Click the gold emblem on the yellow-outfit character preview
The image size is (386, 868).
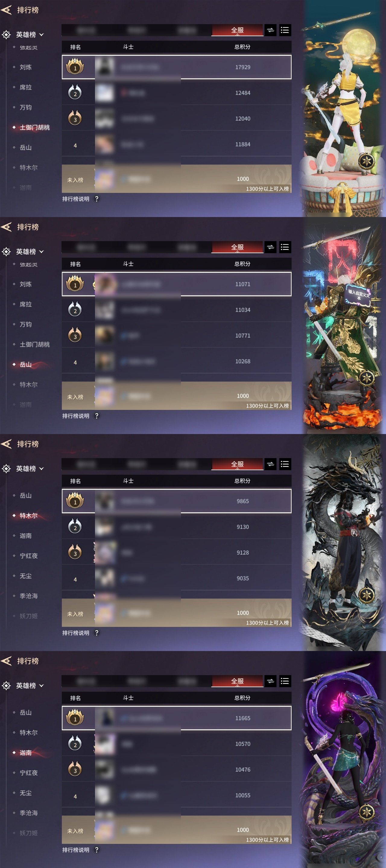click(366, 161)
